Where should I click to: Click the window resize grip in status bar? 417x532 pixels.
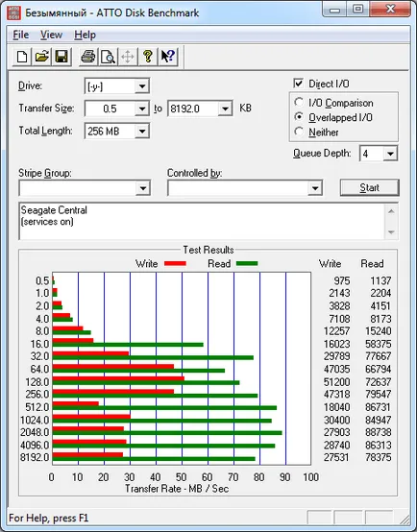coord(405,519)
